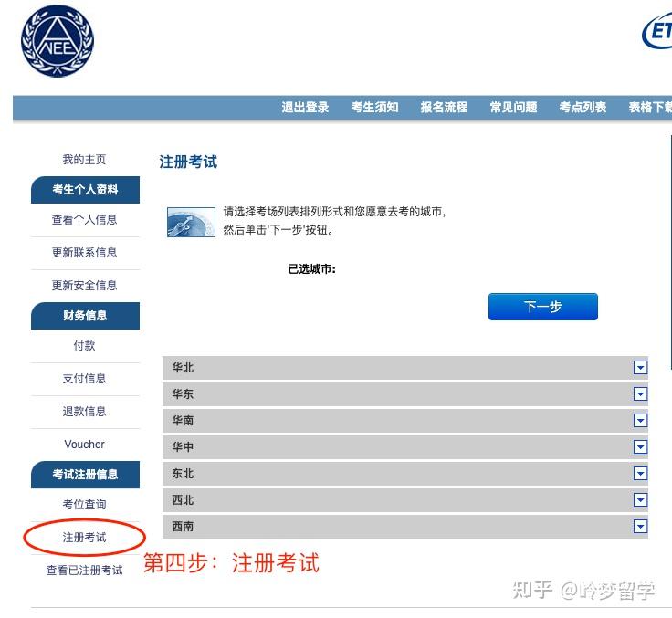Screen dimensions: 672x618
Task: Open 常见问题 in the top navigation
Action: click(x=513, y=107)
